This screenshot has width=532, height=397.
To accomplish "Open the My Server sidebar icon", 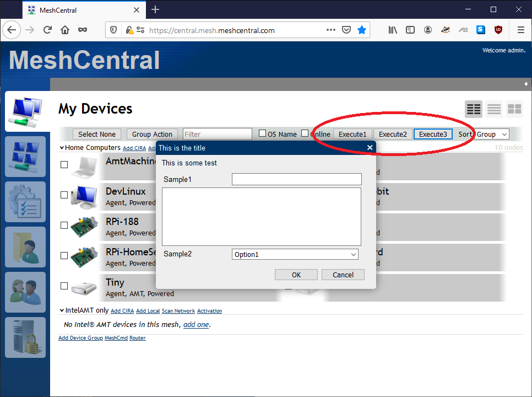I will 25,337.
